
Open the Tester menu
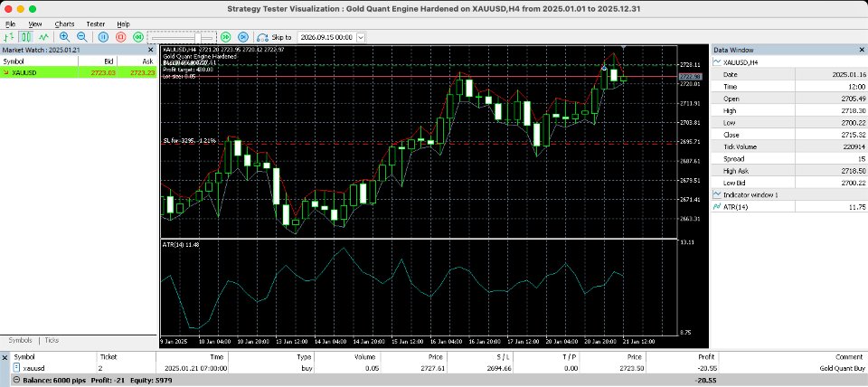[95, 24]
